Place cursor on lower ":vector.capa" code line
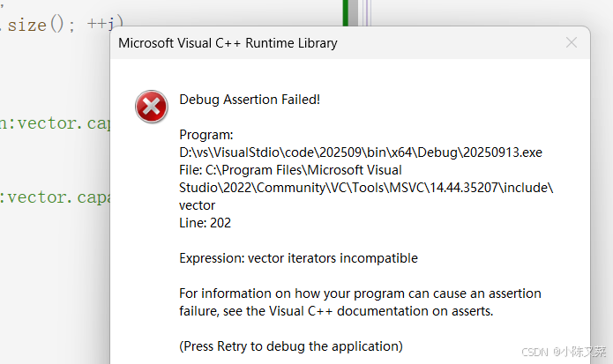 click(55, 197)
